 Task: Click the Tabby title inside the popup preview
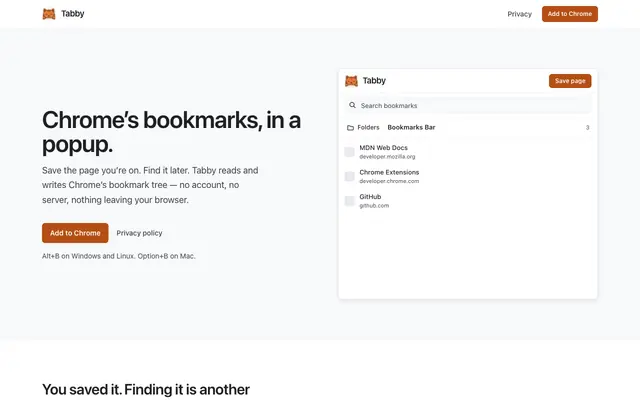point(374,81)
